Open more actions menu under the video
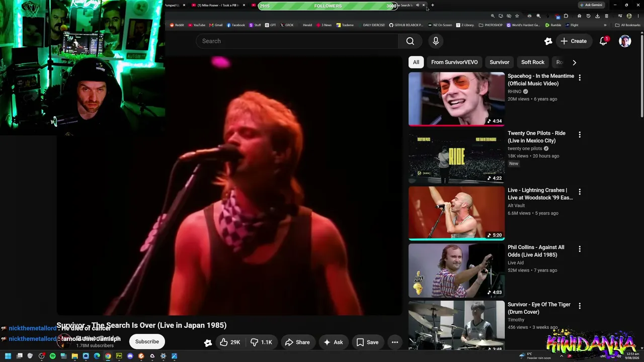This screenshot has height=362, width=644. tap(395, 342)
